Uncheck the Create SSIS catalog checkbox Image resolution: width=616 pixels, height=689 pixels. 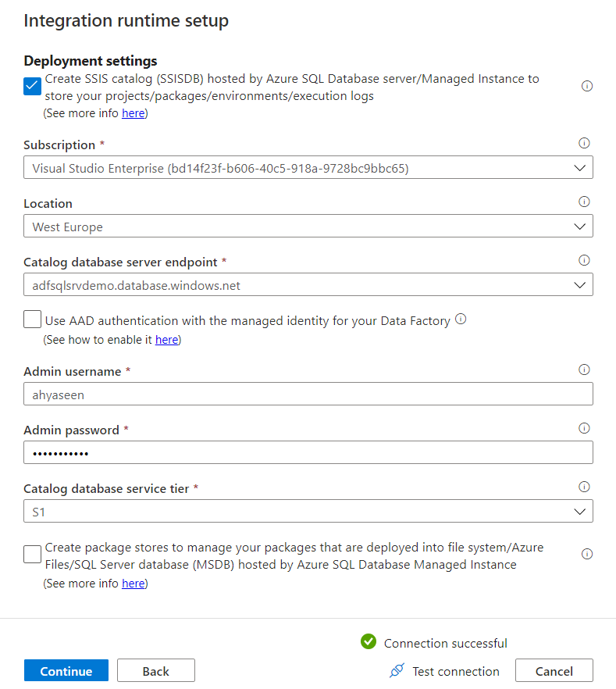(31, 86)
